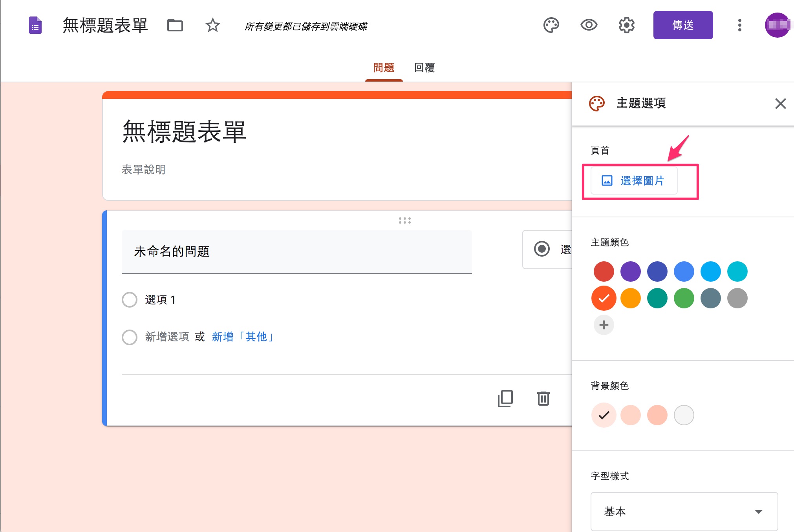Select the blue-grey theme color

coord(710,298)
